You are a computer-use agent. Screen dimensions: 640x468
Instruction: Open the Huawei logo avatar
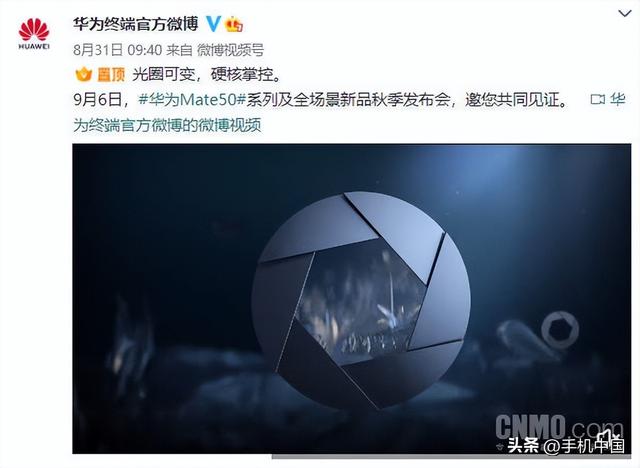[x=34, y=34]
